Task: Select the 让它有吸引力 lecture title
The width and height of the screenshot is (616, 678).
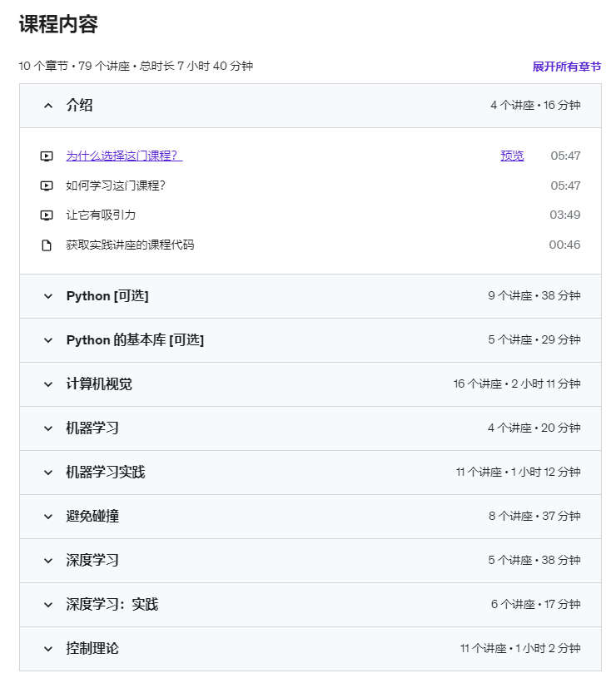Action: click(101, 215)
